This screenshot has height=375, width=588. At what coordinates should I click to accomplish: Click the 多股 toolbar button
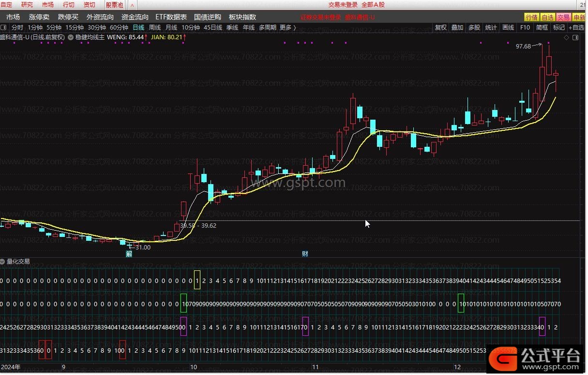click(x=474, y=28)
